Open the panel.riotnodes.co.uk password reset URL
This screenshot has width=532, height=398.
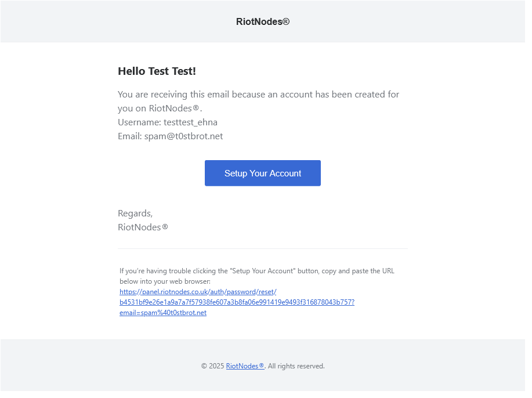[x=198, y=292]
